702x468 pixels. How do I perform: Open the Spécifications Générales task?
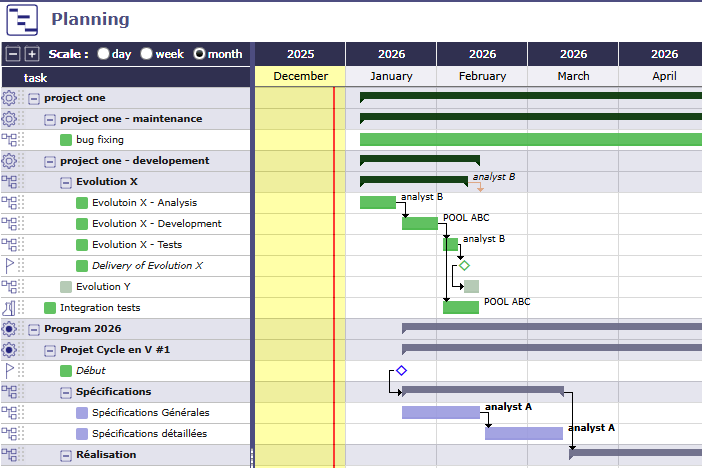(x=151, y=413)
